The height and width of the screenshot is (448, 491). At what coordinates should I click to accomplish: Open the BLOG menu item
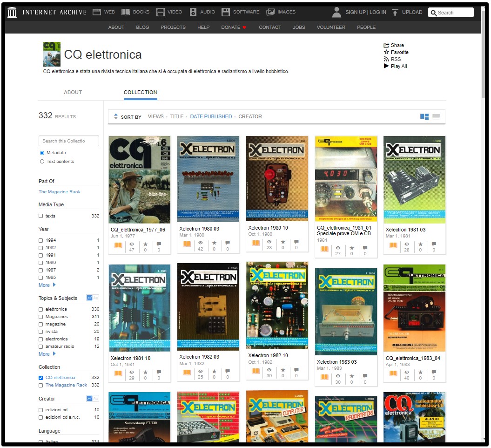tap(142, 27)
